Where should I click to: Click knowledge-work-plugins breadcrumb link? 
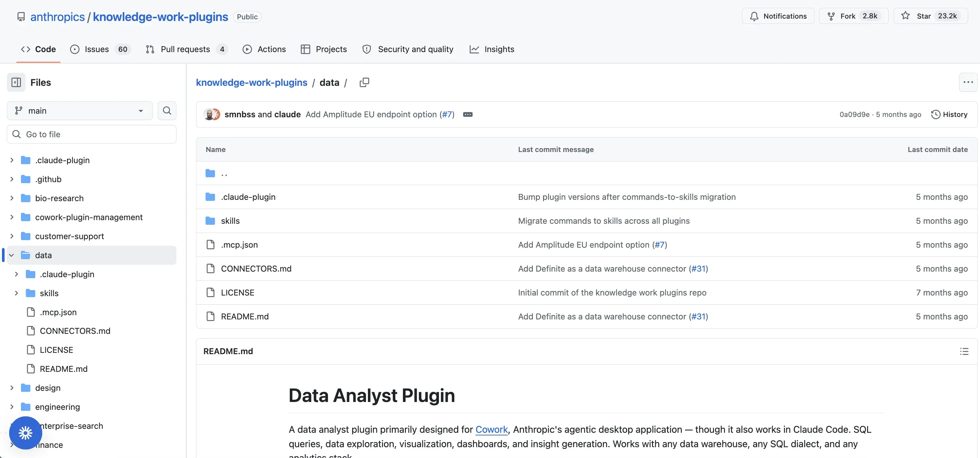(x=251, y=82)
